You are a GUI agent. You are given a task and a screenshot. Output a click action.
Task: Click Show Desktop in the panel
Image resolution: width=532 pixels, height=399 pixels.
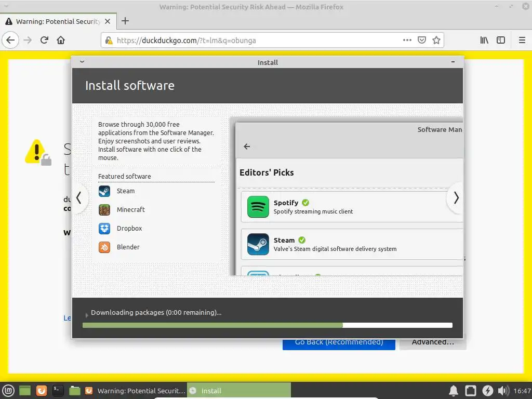pos(25,391)
